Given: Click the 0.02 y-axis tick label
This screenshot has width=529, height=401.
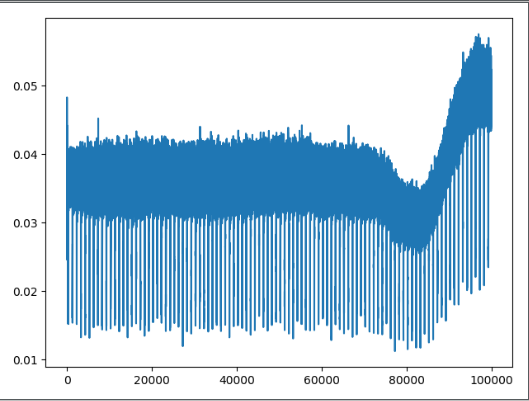Looking at the screenshot, I should point(25,292).
